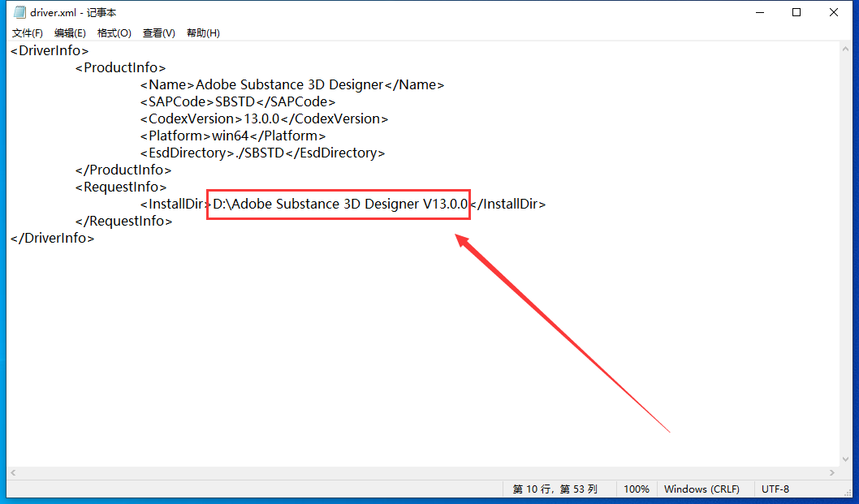Click the <RequestInfo> opening tag
Screen dimensions: 859x504
tap(121, 187)
